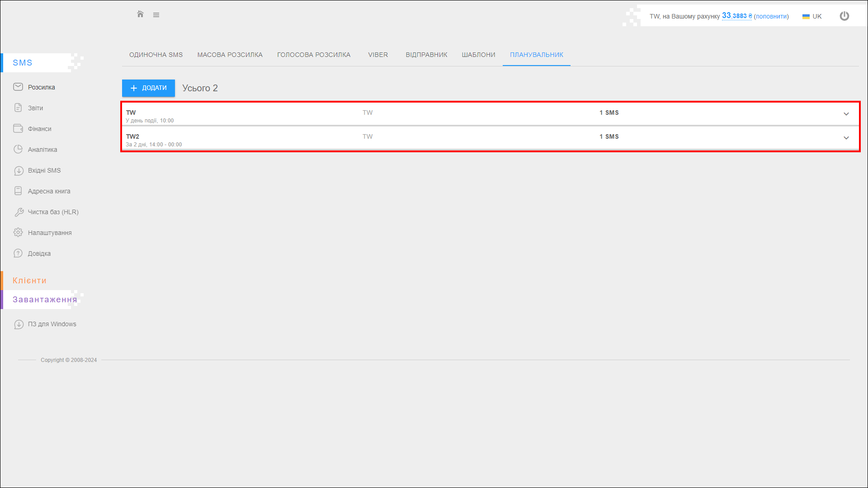868x488 pixels.
Task: Toggle the hamburger menu icon
Action: (x=156, y=15)
